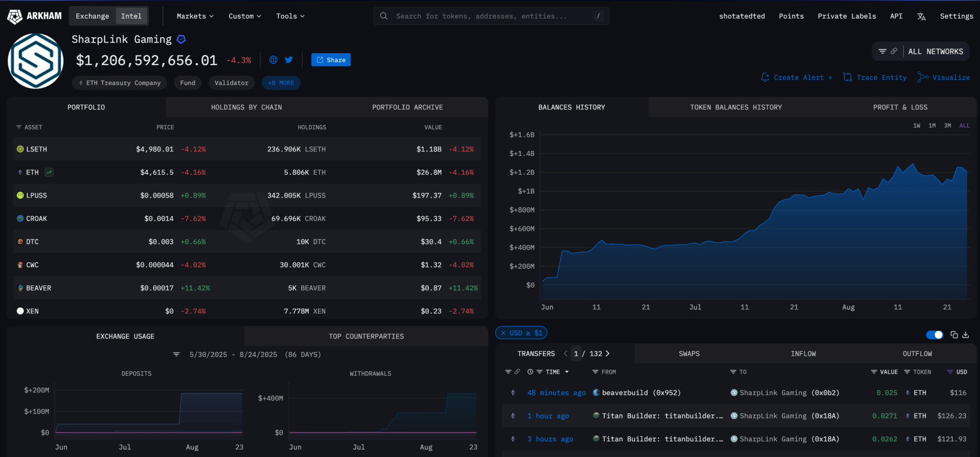Image resolution: width=980 pixels, height=457 pixels.
Task: Click the search magnifier icon
Action: click(x=383, y=16)
